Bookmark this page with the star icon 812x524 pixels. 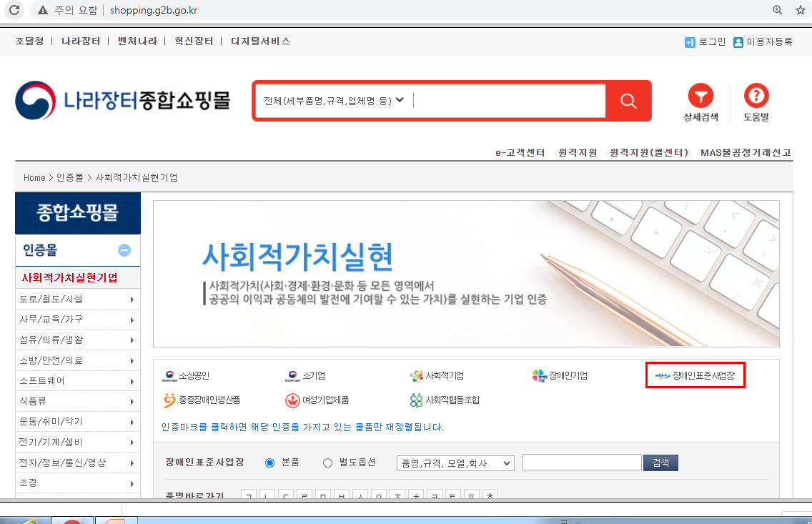[800, 10]
